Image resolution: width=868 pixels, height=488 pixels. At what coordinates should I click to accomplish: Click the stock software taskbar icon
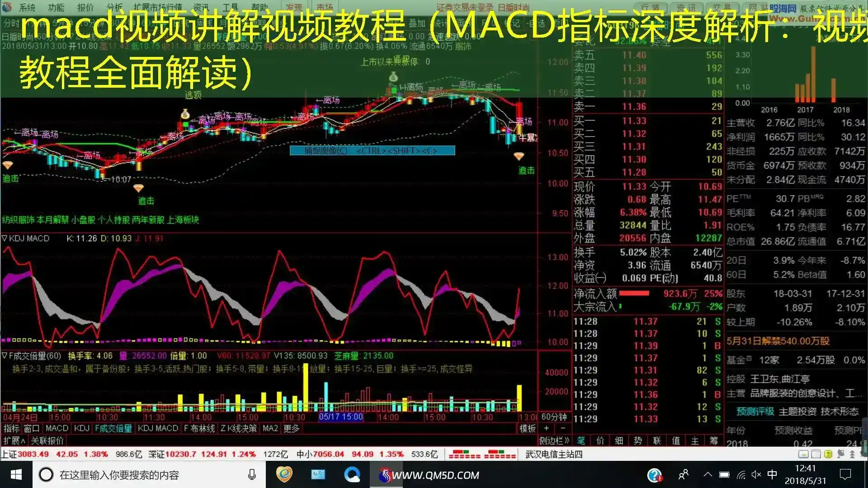385,475
